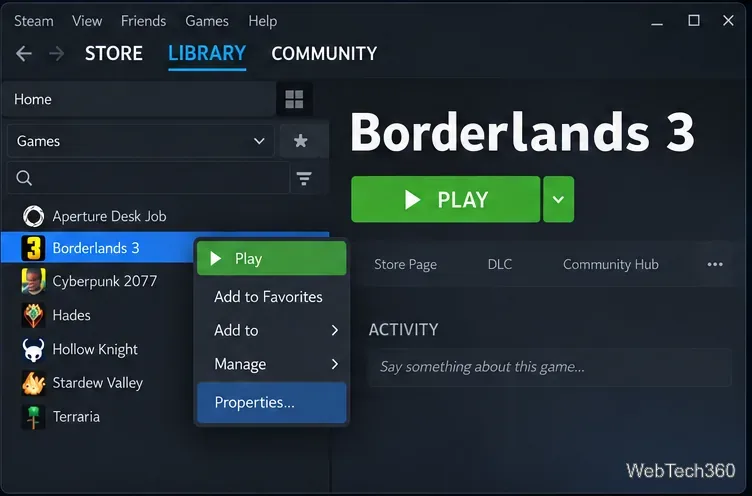Image resolution: width=752 pixels, height=496 pixels.
Task: Click the Hades game icon
Action: coord(34,315)
